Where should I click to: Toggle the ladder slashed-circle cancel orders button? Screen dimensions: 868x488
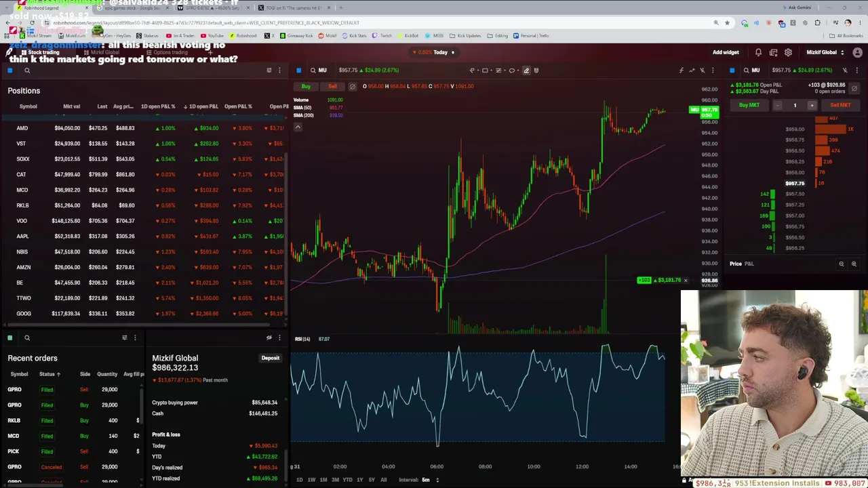(x=854, y=88)
